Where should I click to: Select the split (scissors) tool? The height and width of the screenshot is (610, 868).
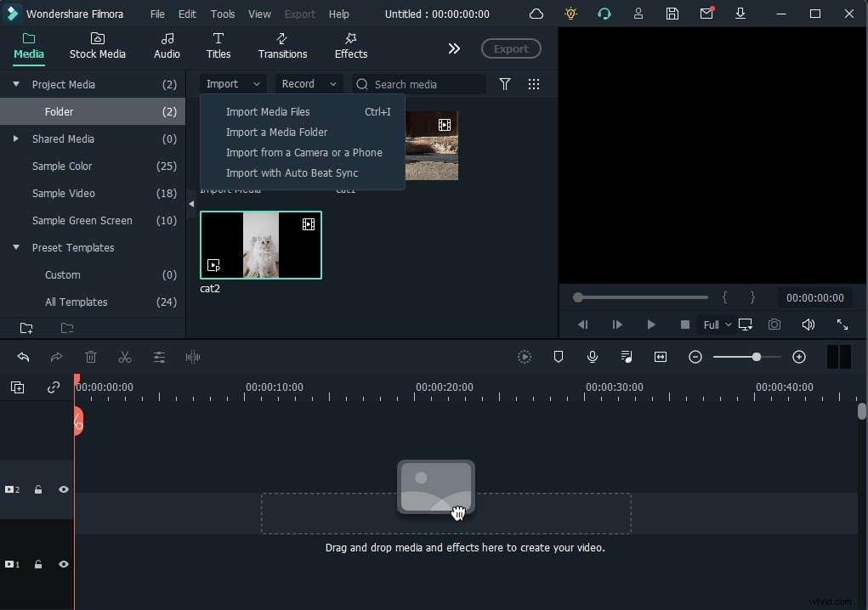[125, 358]
